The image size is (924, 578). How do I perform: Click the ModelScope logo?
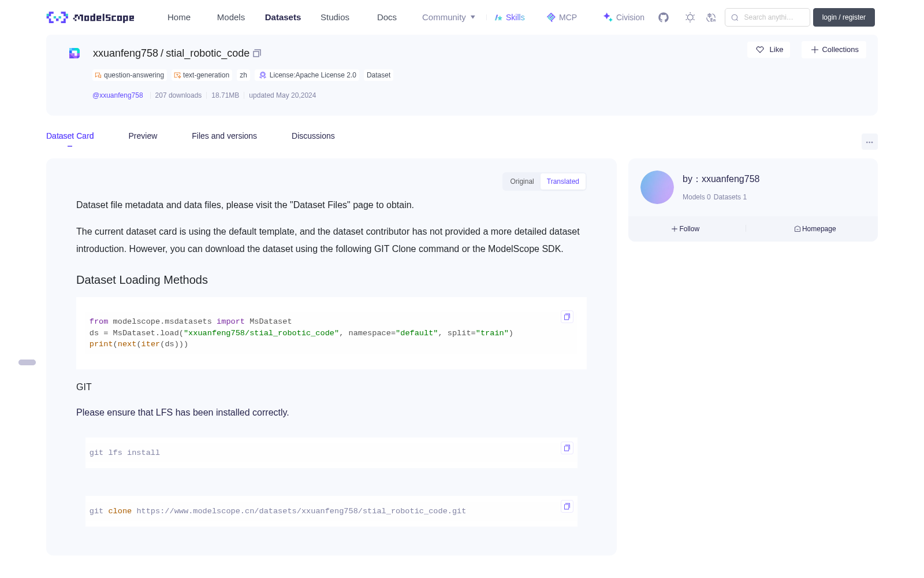[x=90, y=17]
